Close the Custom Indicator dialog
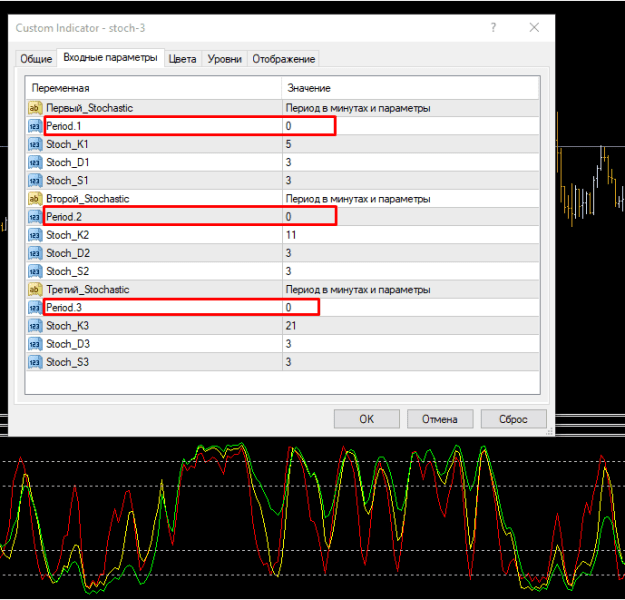Image resolution: width=625 pixels, height=600 pixels. pyautogui.click(x=534, y=28)
